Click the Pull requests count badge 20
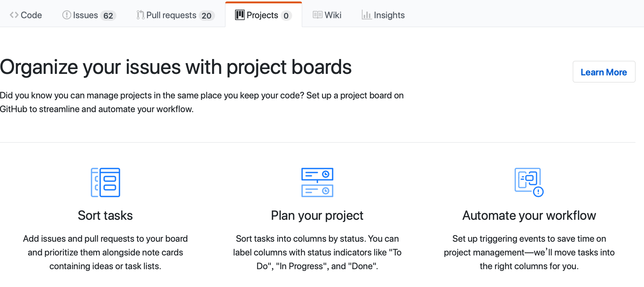Viewport: 644px width, 287px height. (207, 16)
